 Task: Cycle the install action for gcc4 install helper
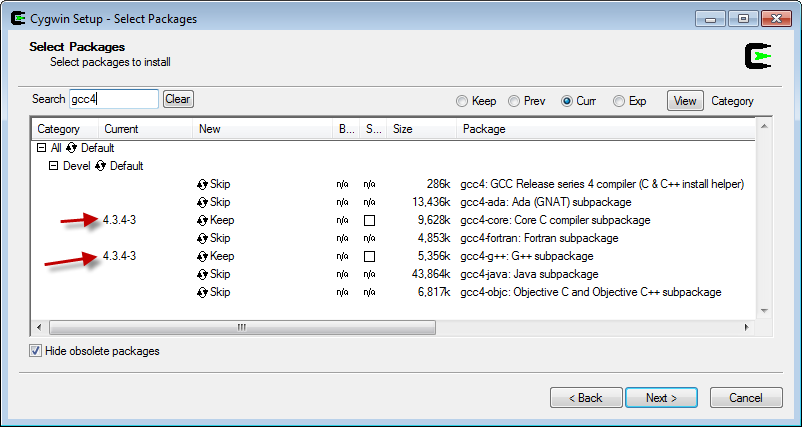(x=203, y=184)
